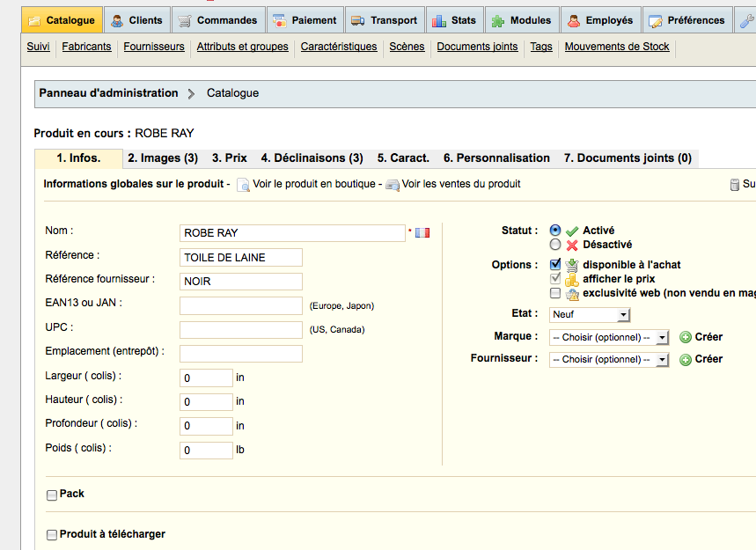Open the Marque dropdown
This screenshot has height=550, width=756.
click(609, 337)
